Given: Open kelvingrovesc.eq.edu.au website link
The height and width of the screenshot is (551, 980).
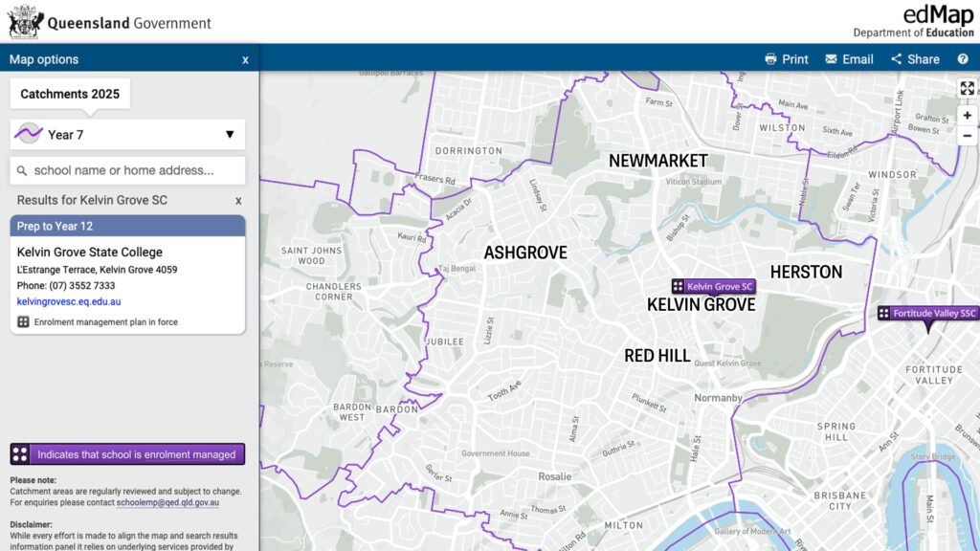Looking at the screenshot, I should click(69, 301).
